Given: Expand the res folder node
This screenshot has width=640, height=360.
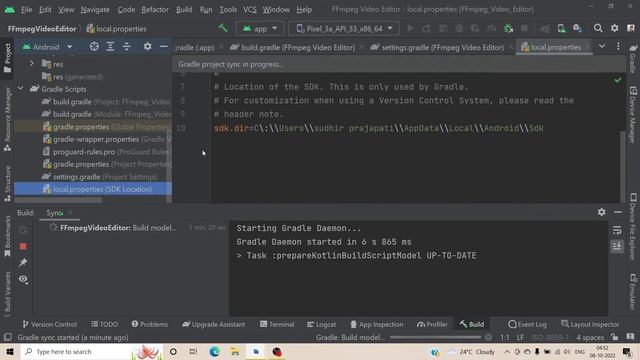Looking at the screenshot, I should click(x=32, y=64).
